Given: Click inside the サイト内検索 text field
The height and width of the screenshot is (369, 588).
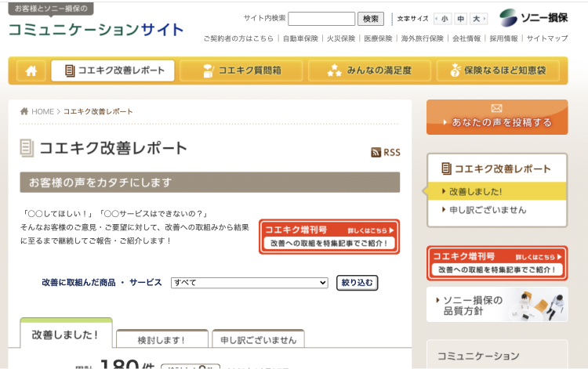Looking at the screenshot, I should (x=321, y=19).
